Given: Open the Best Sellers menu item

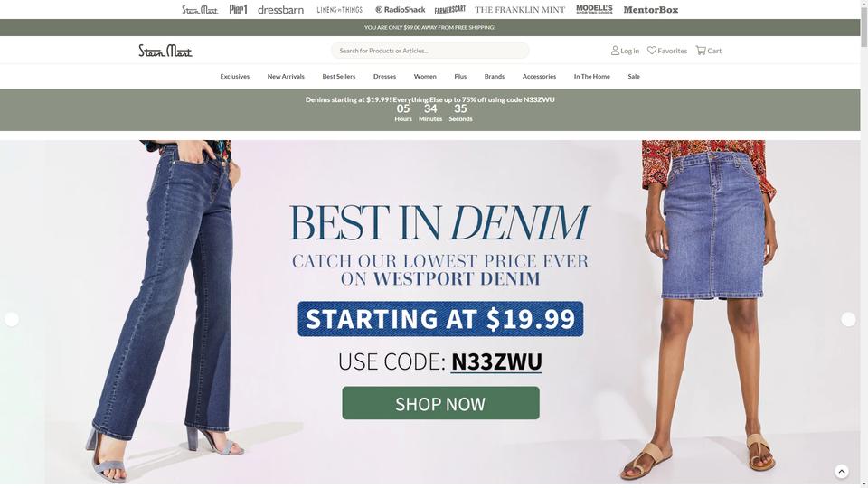Looking at the screenshot, I should (x=339, y=76).
